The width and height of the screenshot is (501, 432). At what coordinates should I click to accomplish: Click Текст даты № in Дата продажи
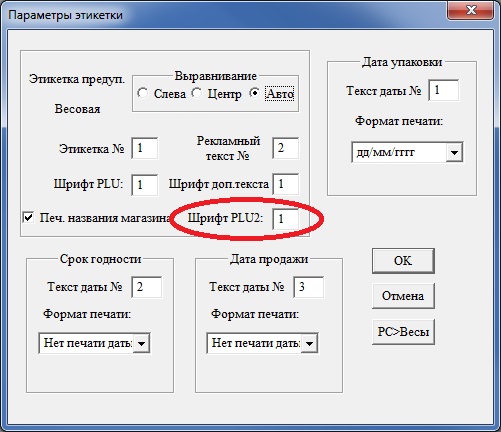click(x=309, y=287)
